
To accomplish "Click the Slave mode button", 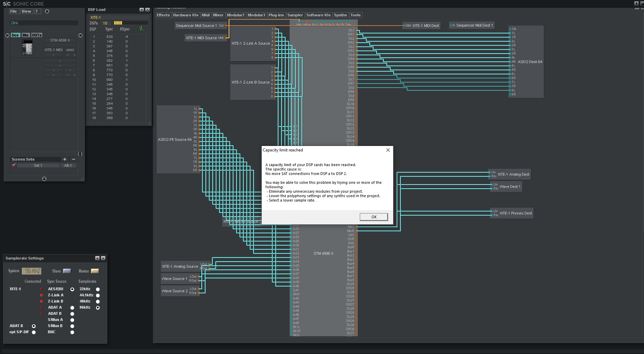I will tap(67, 271).
